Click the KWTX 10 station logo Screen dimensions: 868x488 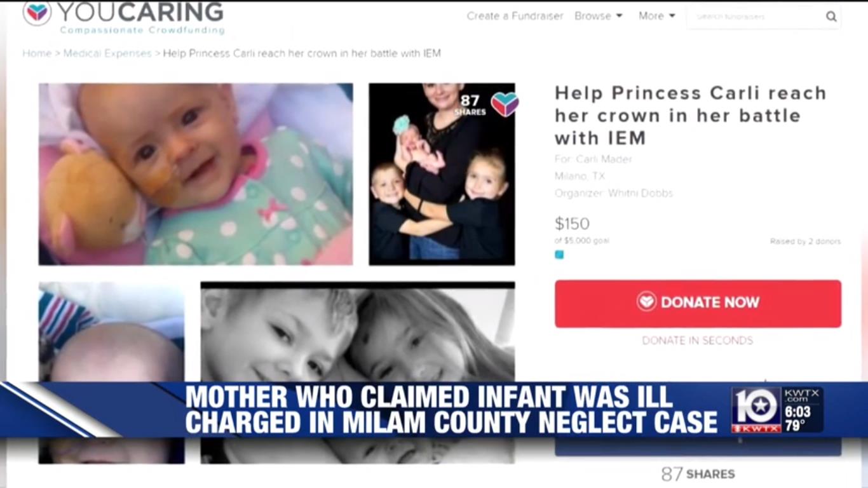(x=756, y=410)
